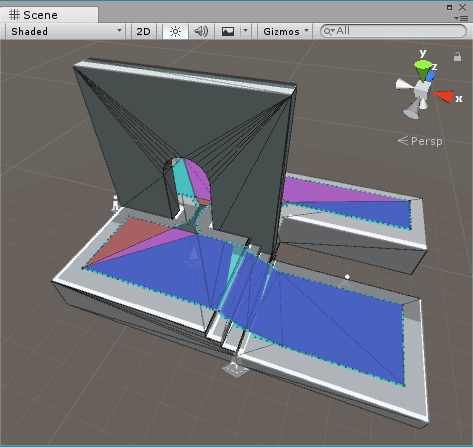Toggle scene lighting sun icon
Screen dimensions: 473x447
175,32
